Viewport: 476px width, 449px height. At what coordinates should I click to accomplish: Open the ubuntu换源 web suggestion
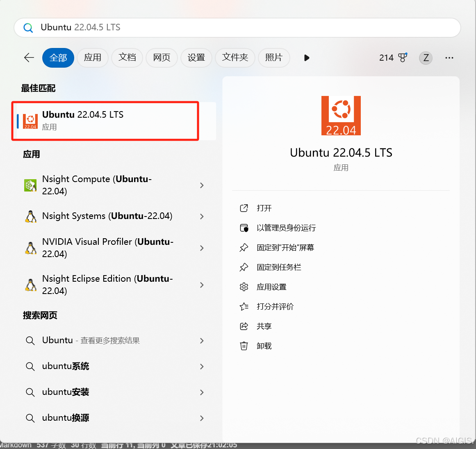pos(114,418)
